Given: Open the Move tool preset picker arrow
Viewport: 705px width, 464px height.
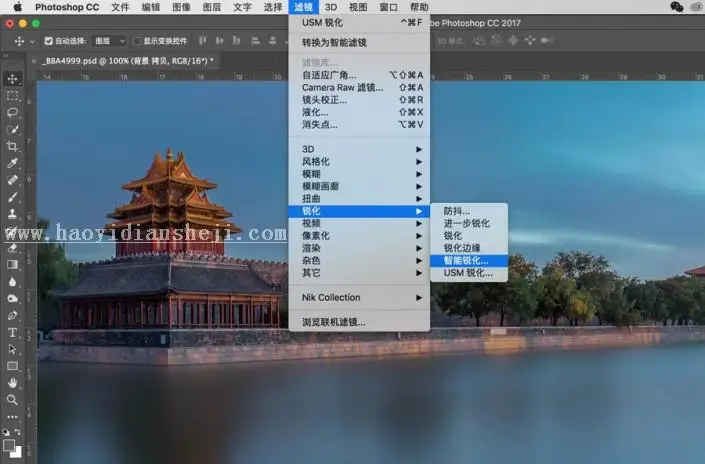Looking at the screenshot, I should pos(32,41).
